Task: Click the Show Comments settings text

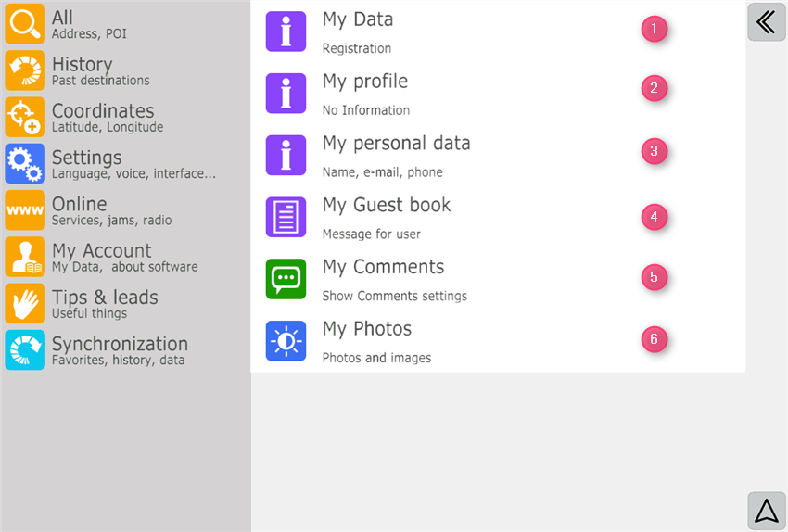Action: point(394,297)
